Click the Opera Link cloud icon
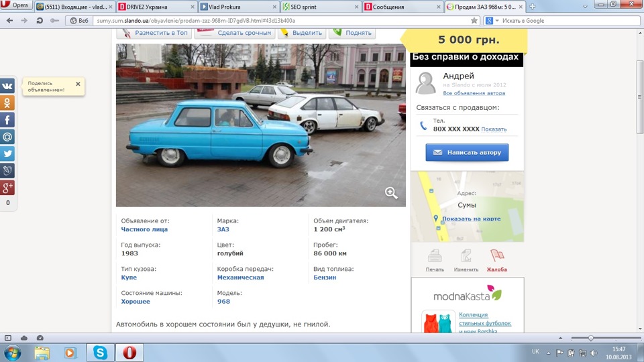644x362 pixels. pyautogui.click(x=24, y=338)
